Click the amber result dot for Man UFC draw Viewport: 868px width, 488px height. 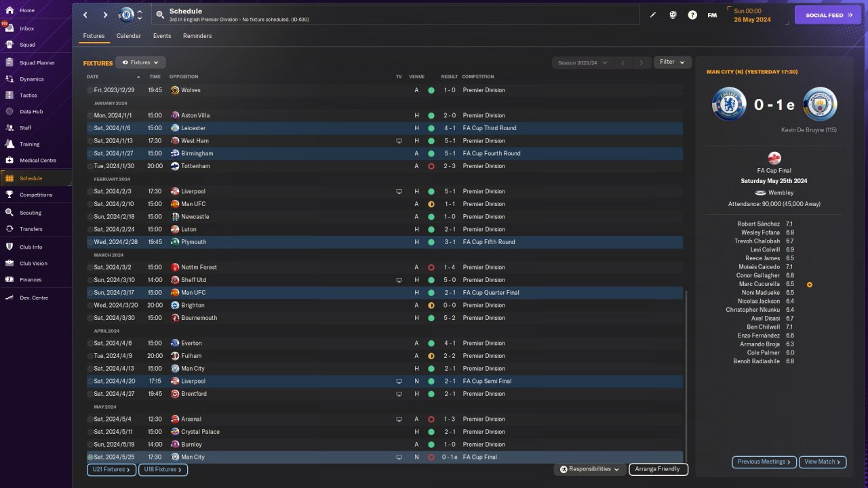tap(431, 204)
